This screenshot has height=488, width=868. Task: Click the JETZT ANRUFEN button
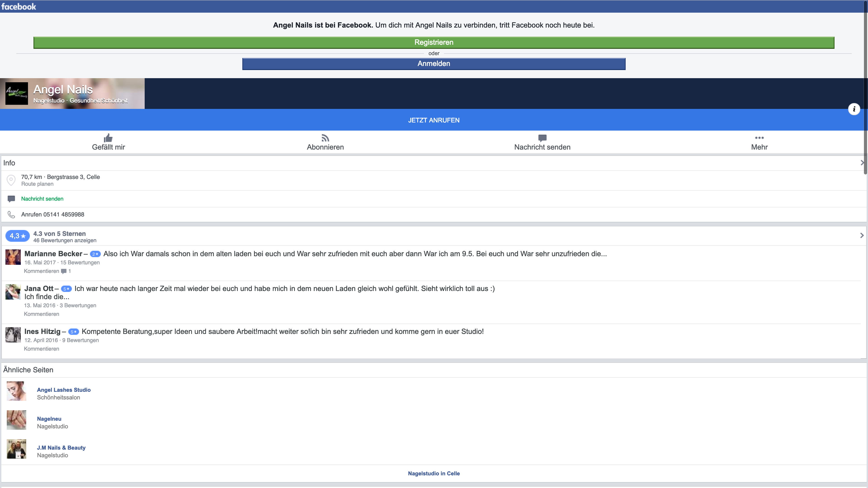(434, 120)
